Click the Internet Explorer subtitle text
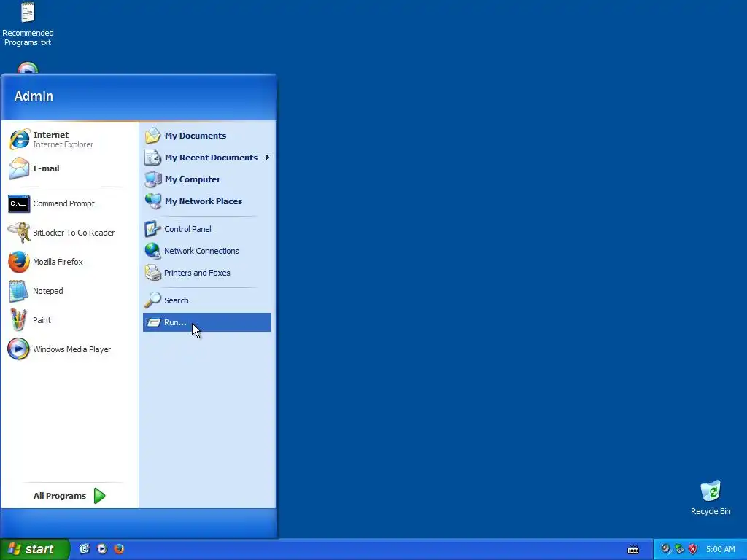The height and width of the screenshot is (560, 747). point(63,145)
